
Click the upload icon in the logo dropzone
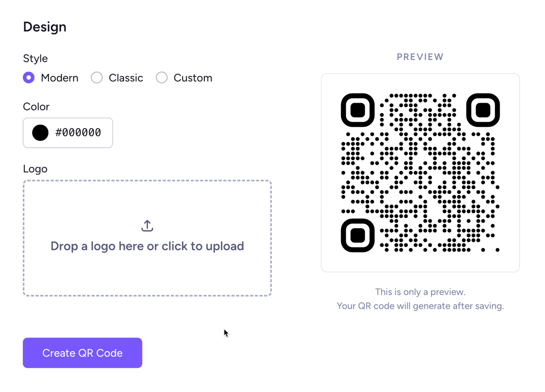(147, 225)
